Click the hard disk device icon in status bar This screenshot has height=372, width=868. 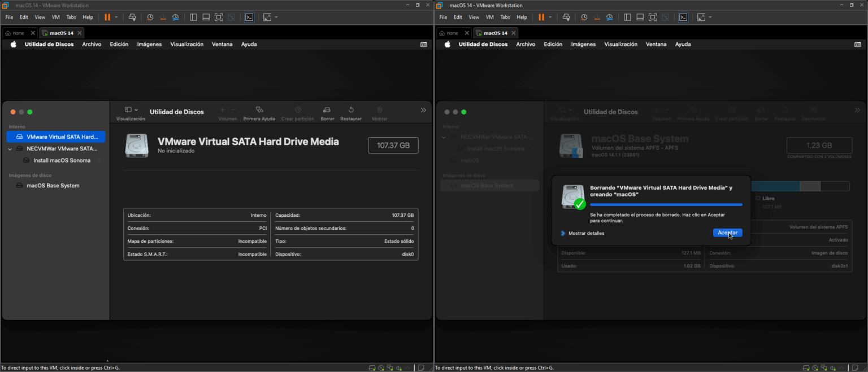point(372,367)
